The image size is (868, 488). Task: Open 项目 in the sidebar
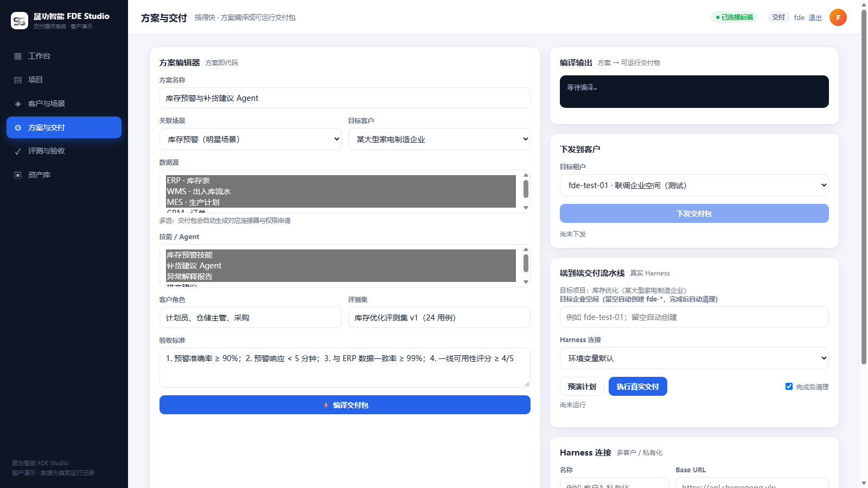coord(64,80)
